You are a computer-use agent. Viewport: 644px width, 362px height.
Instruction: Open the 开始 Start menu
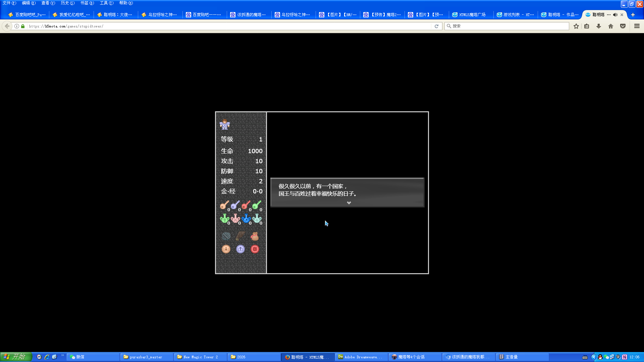pyautogui.click(x=16, y=357)
